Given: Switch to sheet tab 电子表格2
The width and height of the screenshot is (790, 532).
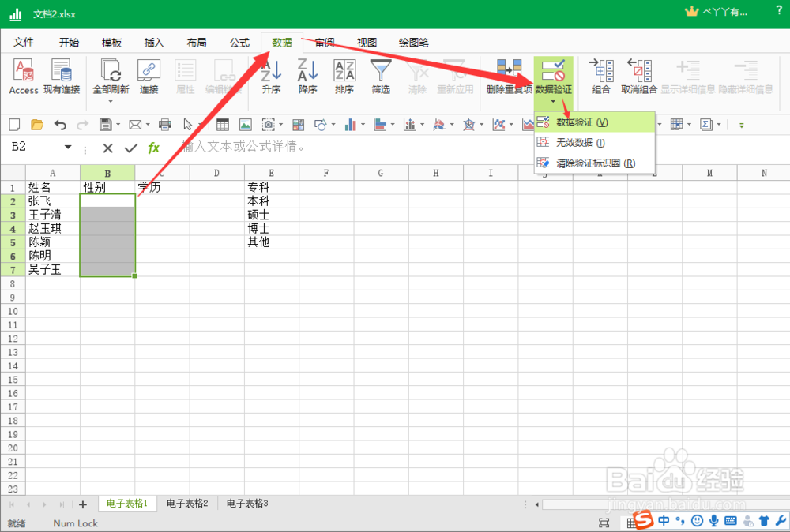Looking at the screenshot, I should 187,503.
